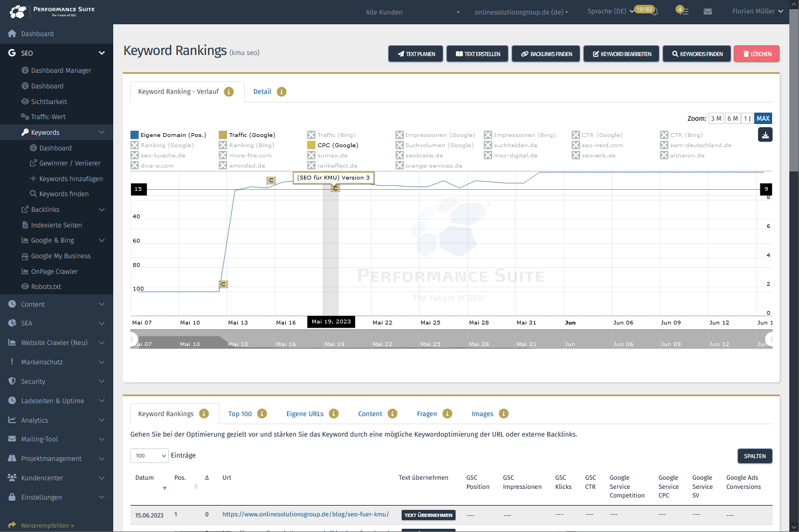Switch to the Detail tab
Image resolution: width=799 pixels, height=532 pixels.
click(262, 92)
